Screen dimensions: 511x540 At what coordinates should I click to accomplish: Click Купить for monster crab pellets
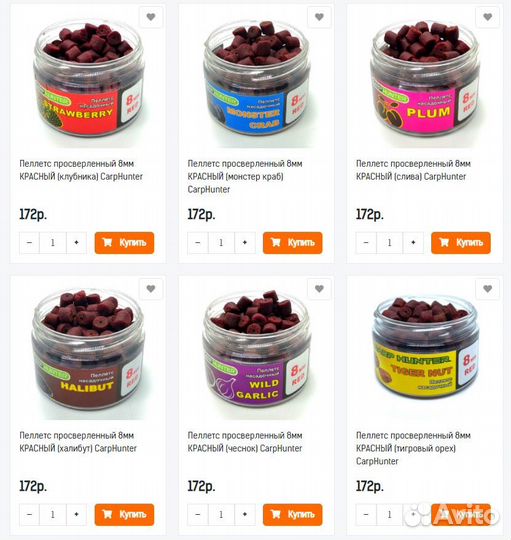pos(293,243)
